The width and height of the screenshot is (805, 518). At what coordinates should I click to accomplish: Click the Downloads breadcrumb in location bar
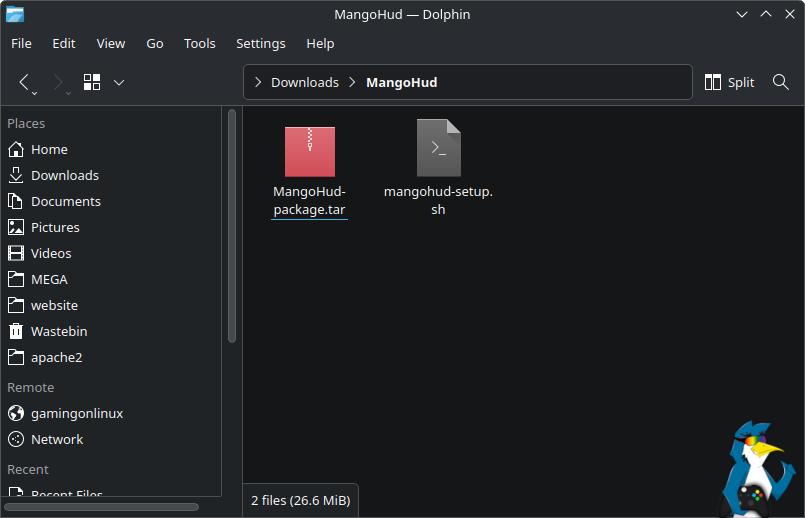pyautogui.click(x=304, y=82)
